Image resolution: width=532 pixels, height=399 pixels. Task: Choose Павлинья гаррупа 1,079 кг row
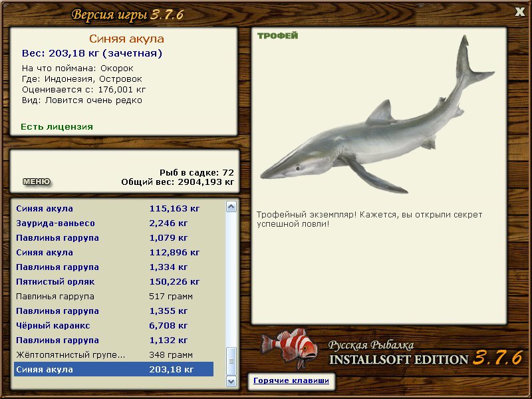point(113,238)
